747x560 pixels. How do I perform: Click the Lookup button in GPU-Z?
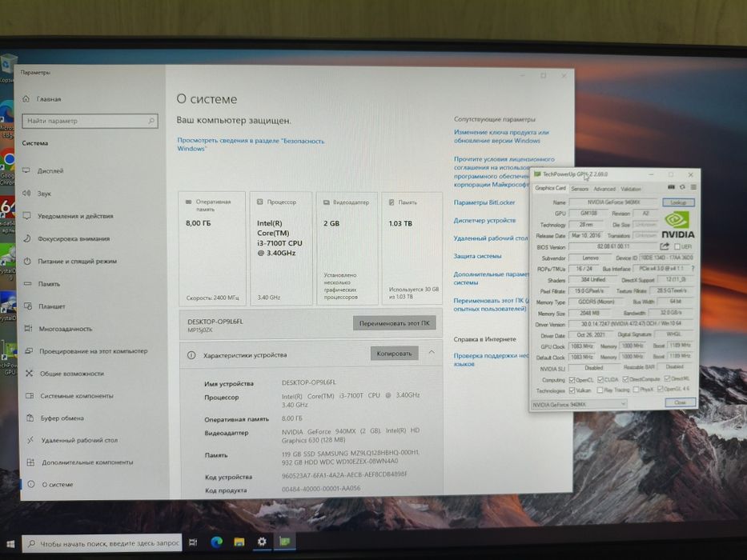point(678,202)
